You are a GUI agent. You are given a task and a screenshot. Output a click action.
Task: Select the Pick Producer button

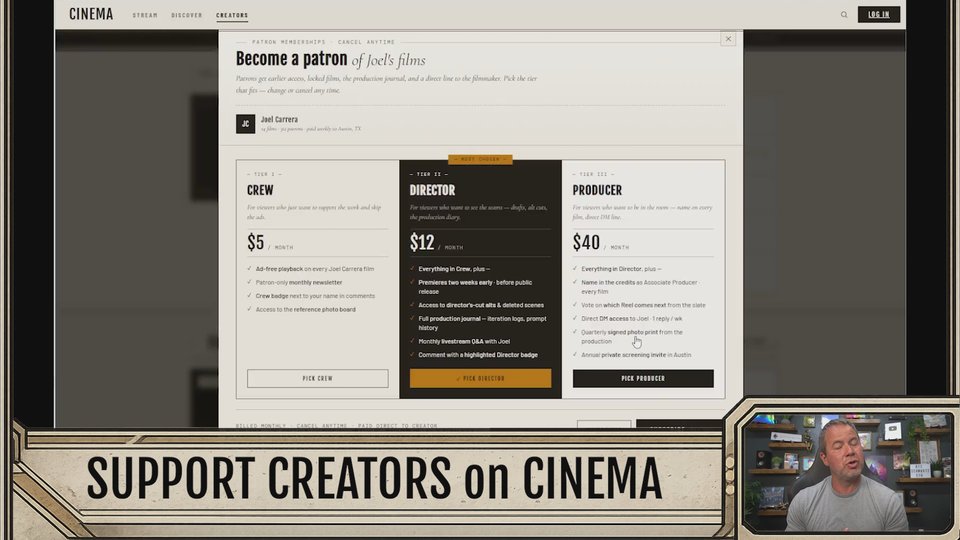point(643,378)
